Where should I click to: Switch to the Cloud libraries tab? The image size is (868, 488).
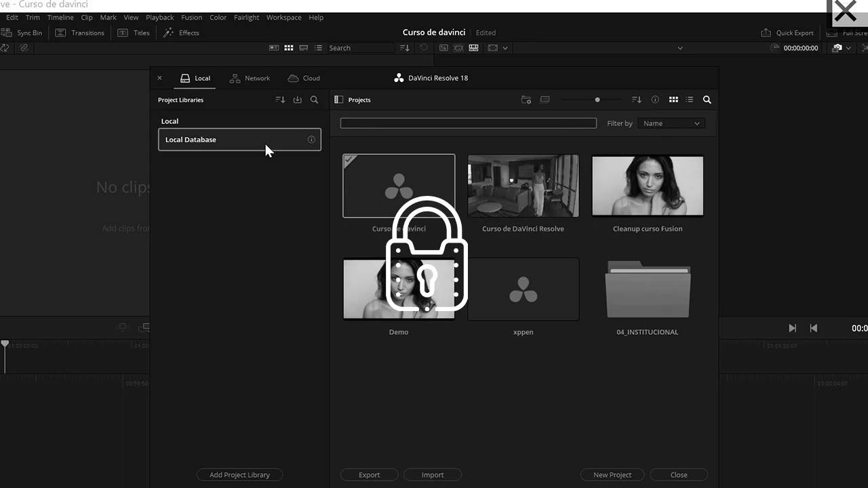tap(304, 78)
